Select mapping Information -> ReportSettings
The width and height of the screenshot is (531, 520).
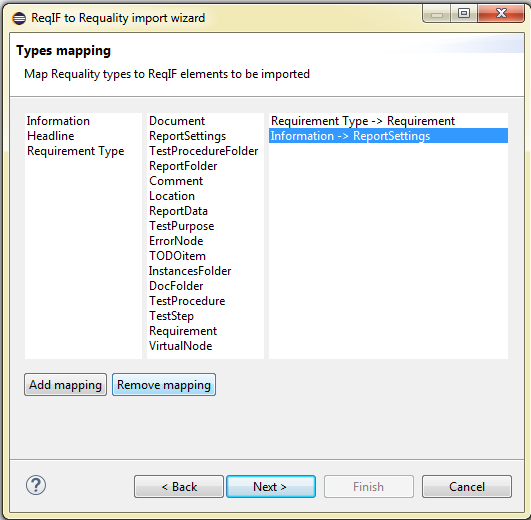[x=388, y=136]
